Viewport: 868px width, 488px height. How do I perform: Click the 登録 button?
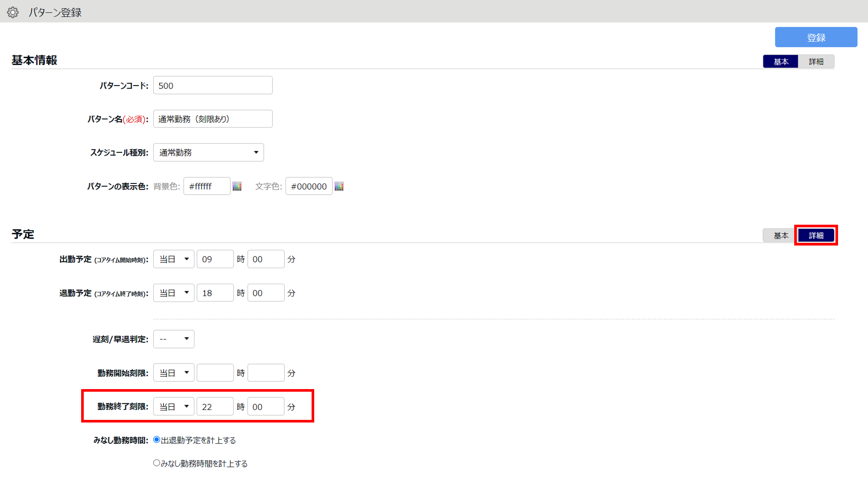pos(816,37)
